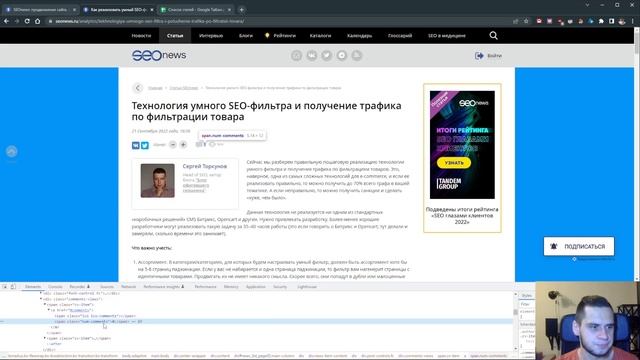Image resolution: width=640 pixels, height=360 pixels.
Task: Open the Интервью menu item
Action: (x=211, y=36)
